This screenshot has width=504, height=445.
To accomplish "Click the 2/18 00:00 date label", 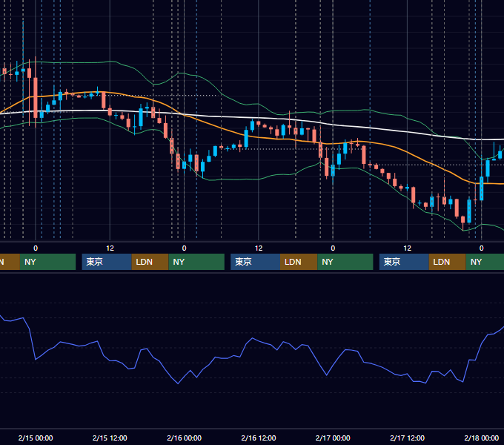I will (482, 438).
